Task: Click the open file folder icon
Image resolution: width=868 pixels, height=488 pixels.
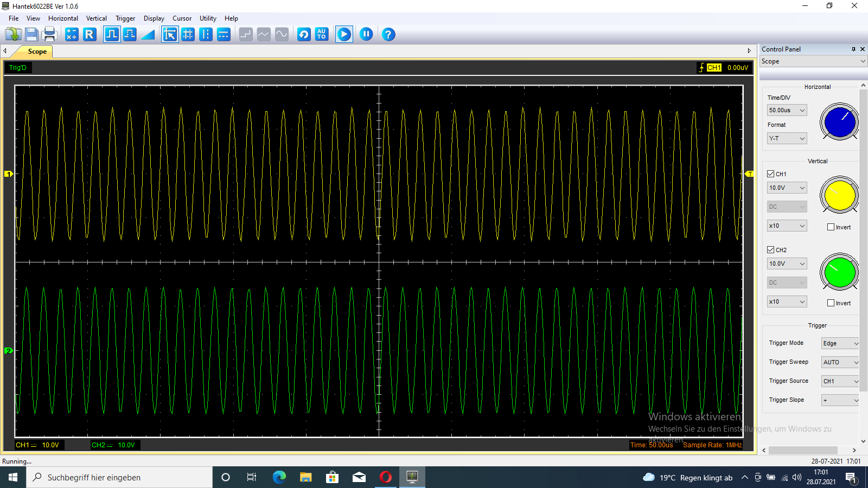Action: coord(14,35)
